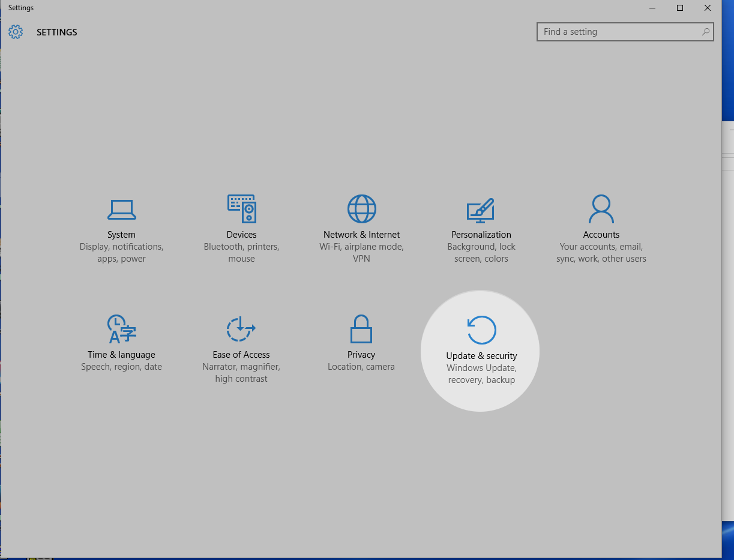Viewport: 734px width, 560px height.
Task: Click the Accounts person icon
Action: click(x=601, y=209)
